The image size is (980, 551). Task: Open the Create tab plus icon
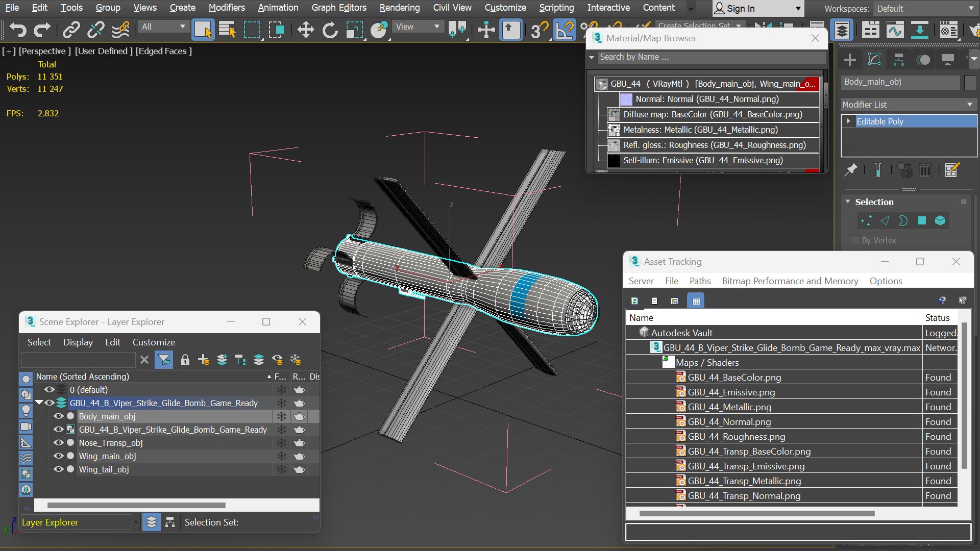(x=850, y=60)
